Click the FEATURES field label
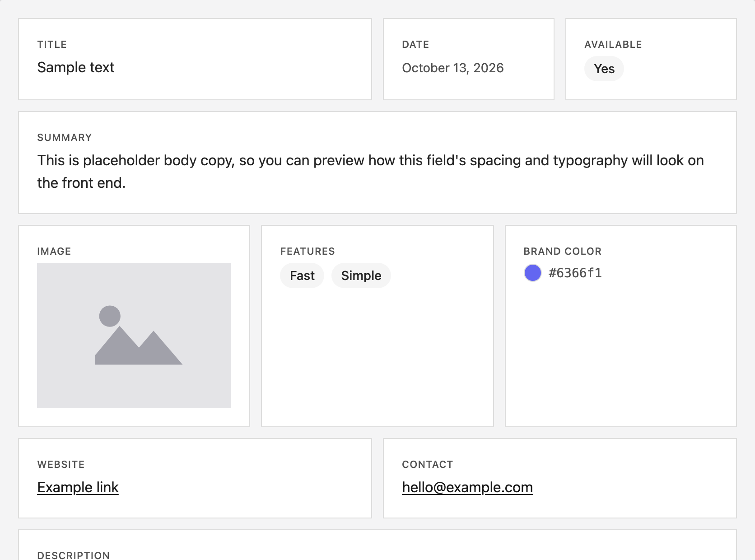755x560 pixels. coord(308,251)
